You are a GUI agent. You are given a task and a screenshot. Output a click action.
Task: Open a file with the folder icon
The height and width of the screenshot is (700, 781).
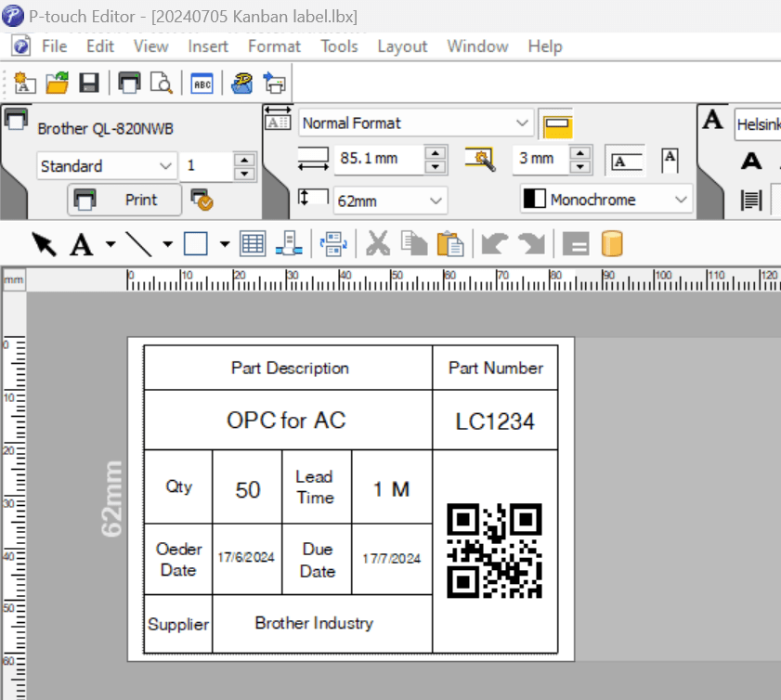click(58, 83)
